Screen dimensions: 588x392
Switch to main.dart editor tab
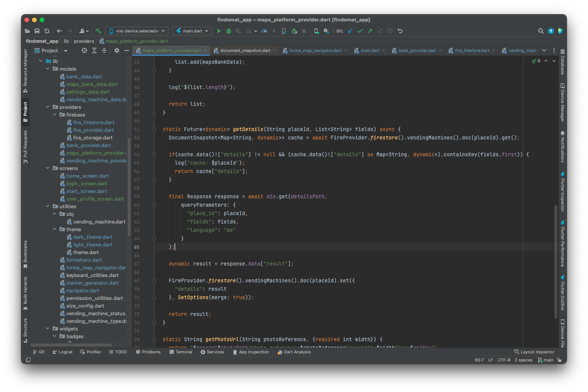370,50
